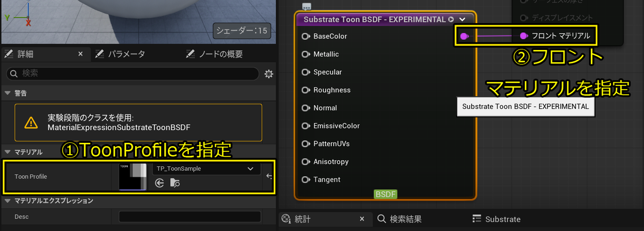Open details panel settings gear
Image resolution: width=644 pixels, height=231 pixels.
[x=269, y=74]
